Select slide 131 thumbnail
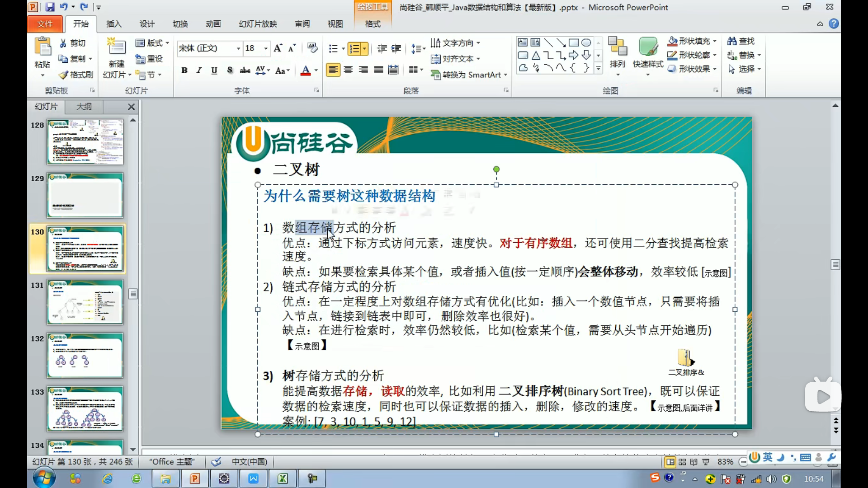The image size is (868, 488). [85, 302]
